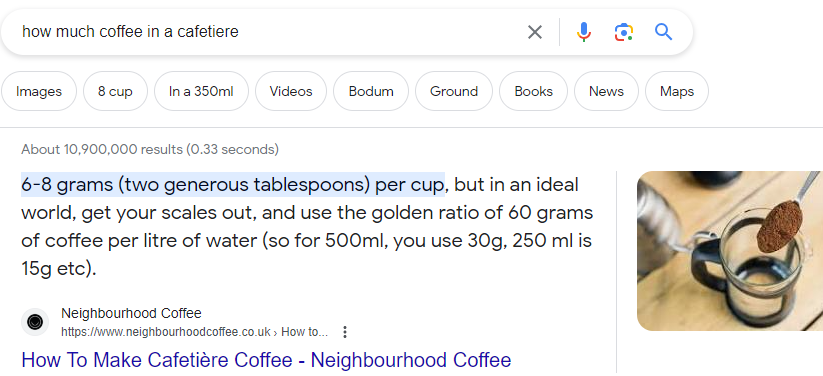
Task: Click the Neighbourhood Coffee site name
Action: 131,314
